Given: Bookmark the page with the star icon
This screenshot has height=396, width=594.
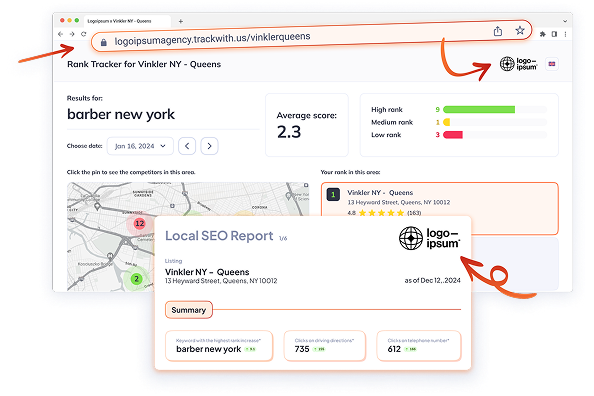Looking at the screenshot, I should coord(520,30).
